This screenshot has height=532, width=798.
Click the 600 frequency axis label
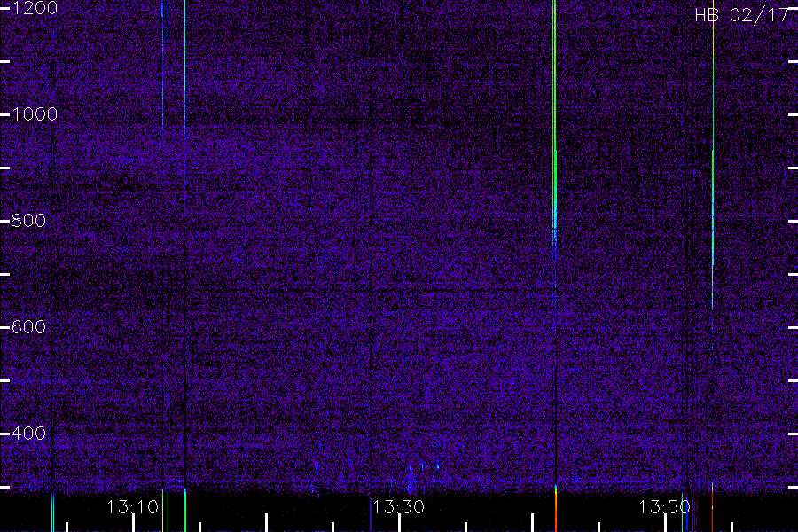(28, 327)
